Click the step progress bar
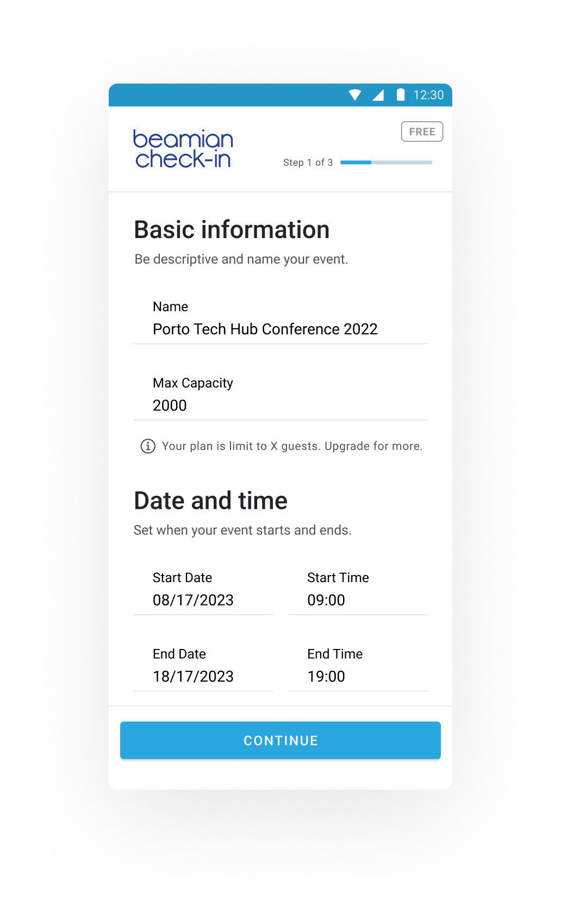 (386, 163)
